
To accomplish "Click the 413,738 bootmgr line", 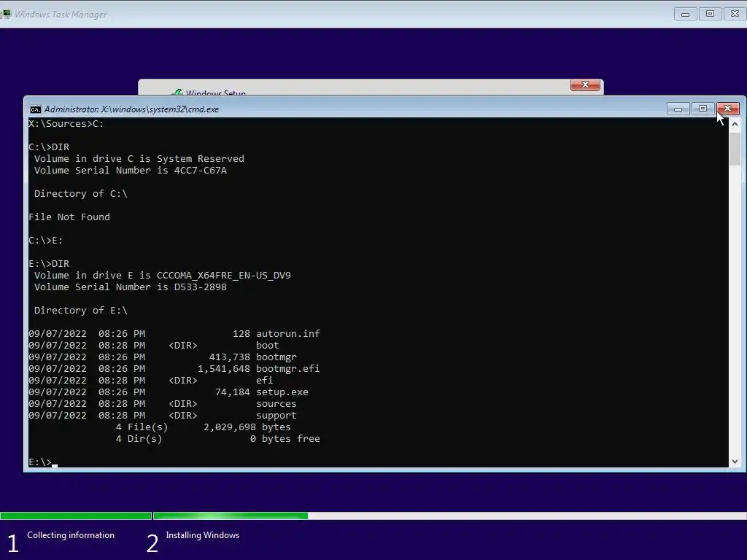I will [x=163, y=357].
